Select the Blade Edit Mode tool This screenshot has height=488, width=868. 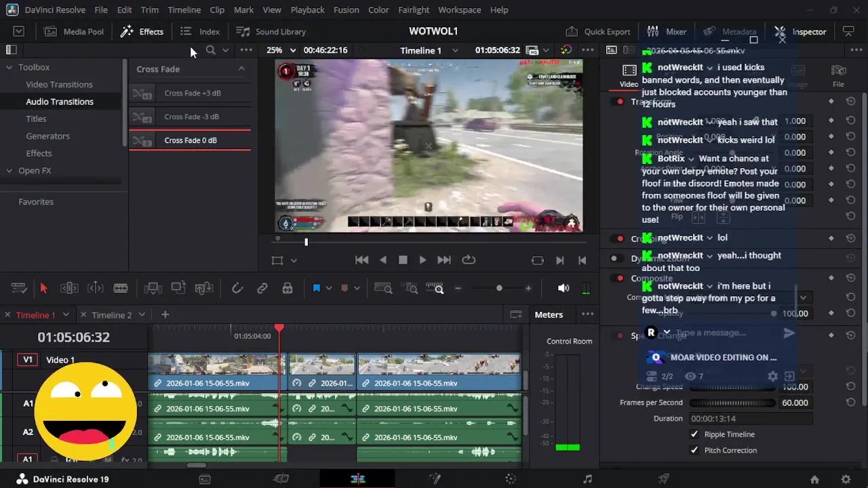point(121,288)
